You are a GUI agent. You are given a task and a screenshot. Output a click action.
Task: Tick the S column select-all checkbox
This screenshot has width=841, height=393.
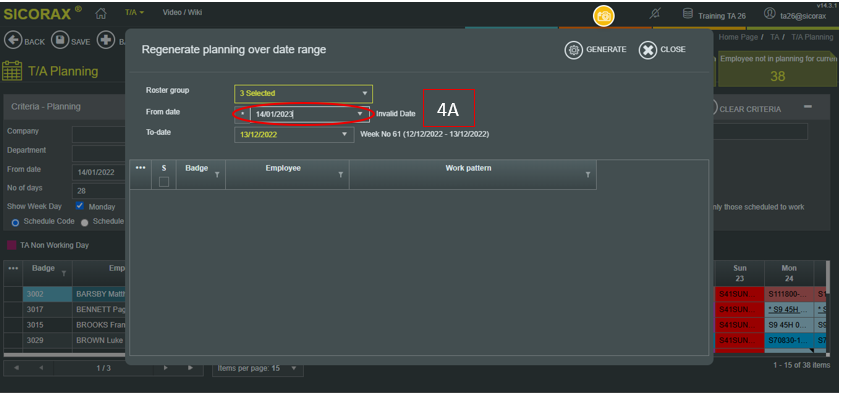coord(164,182)
